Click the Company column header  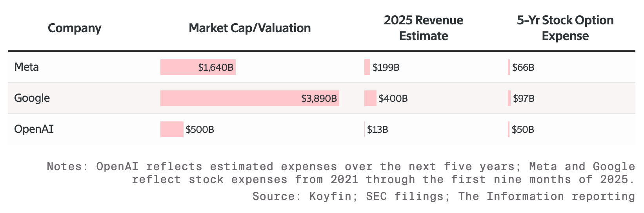point(75,28)
